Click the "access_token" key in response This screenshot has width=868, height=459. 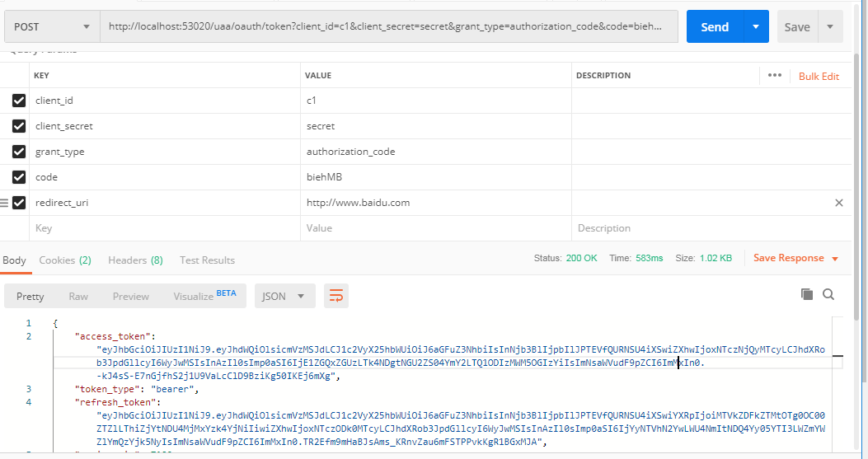[x=113, y=336]
